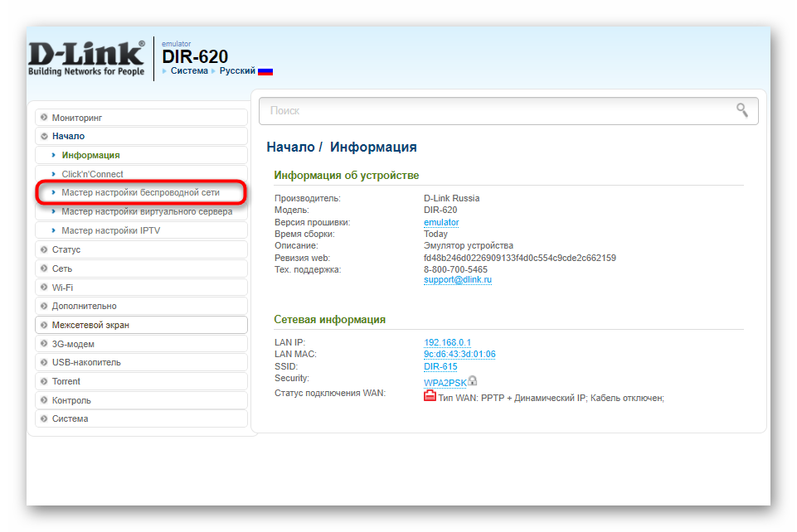Click the red WAN status icon
The height and width of the screenshot is (532, 797).
point(430,396)
